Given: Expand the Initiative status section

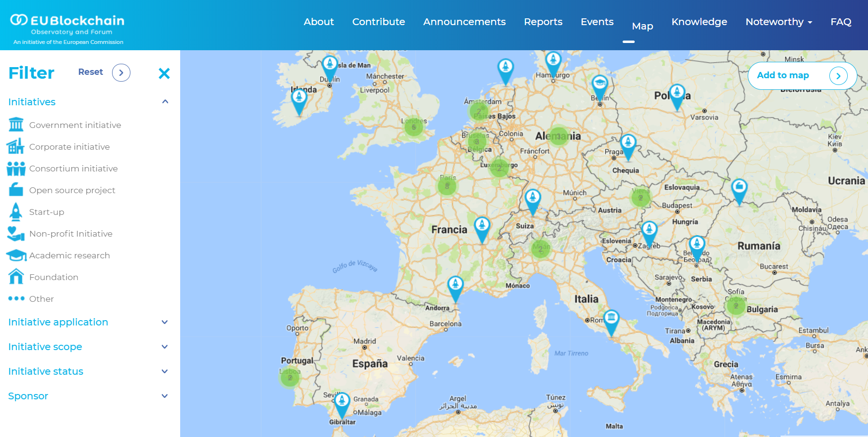Looking at the screenshot, I should tap(165, 371).
